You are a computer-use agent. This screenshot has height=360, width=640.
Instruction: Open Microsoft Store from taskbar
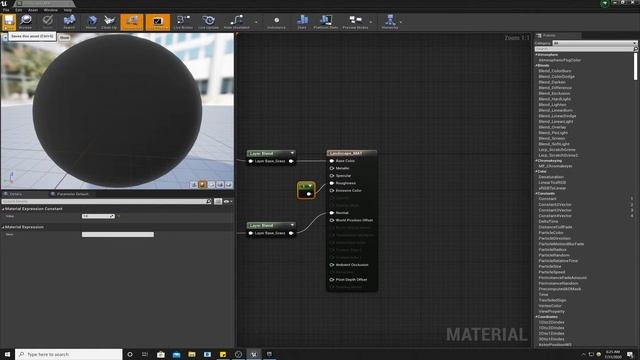pyautogui.click(x=161, y=354)
